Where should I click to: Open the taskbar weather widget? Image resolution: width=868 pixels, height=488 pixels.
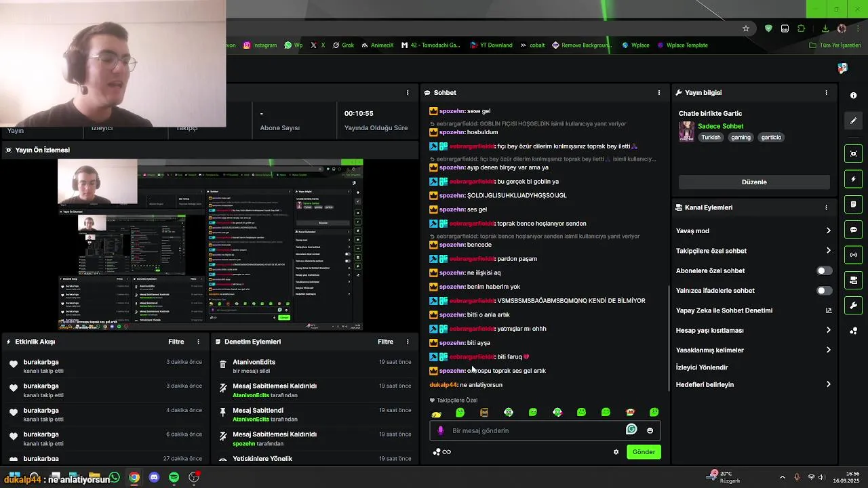(x=724, y=477)
